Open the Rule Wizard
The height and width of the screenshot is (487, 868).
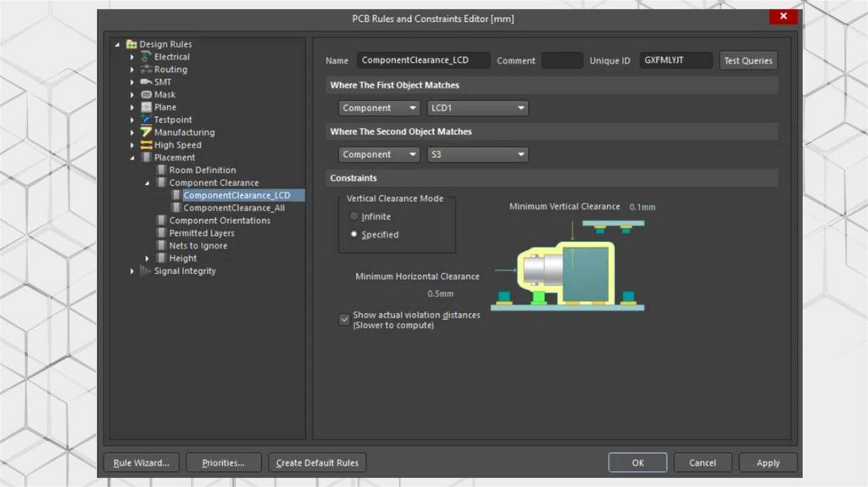(x=142, y=462)
